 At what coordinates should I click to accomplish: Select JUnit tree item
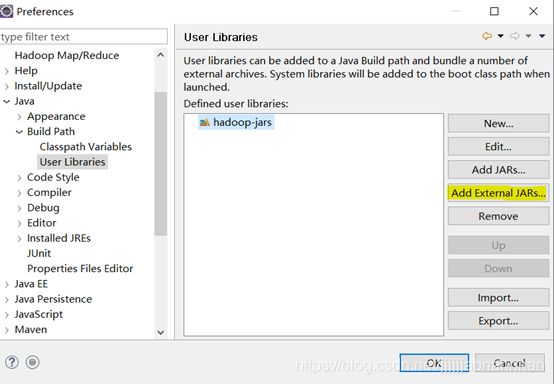tap(39, 253)
